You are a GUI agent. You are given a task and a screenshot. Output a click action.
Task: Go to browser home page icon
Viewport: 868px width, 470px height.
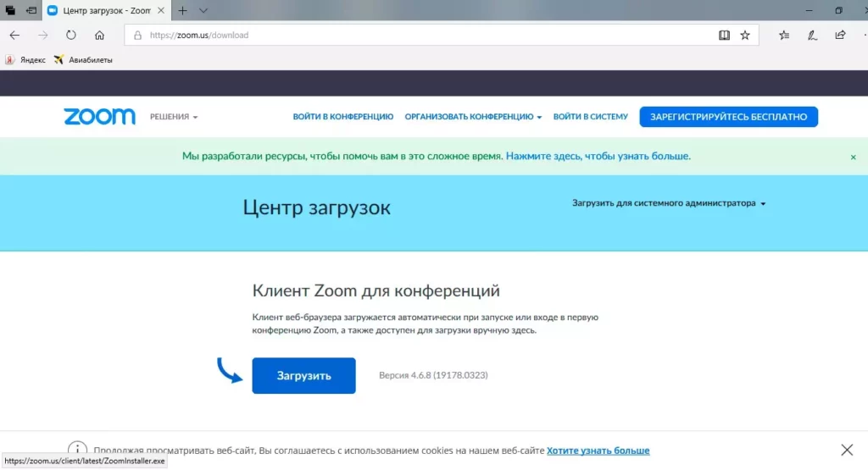point(99,35)
